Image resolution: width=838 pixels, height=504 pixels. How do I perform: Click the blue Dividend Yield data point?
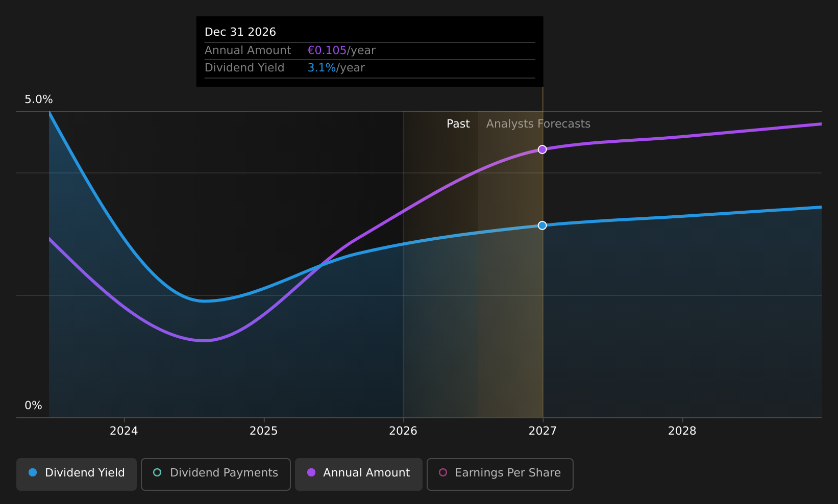tap(543, 225)
